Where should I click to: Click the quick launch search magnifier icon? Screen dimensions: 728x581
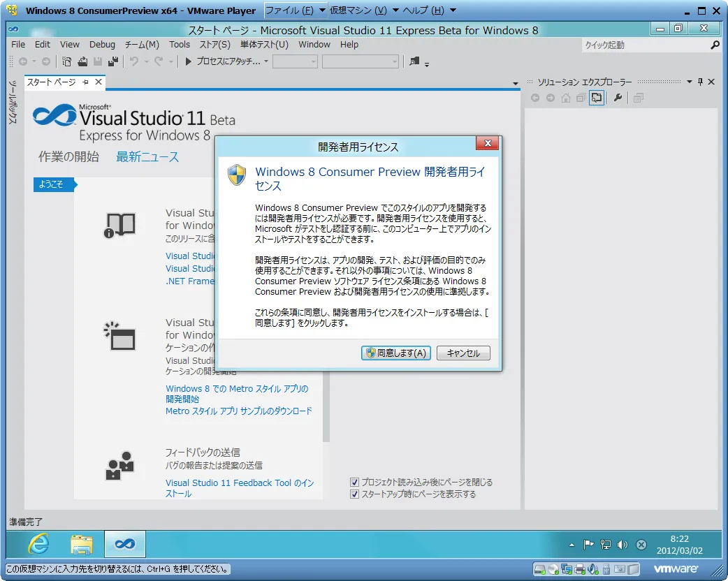(x=715, y=45)
